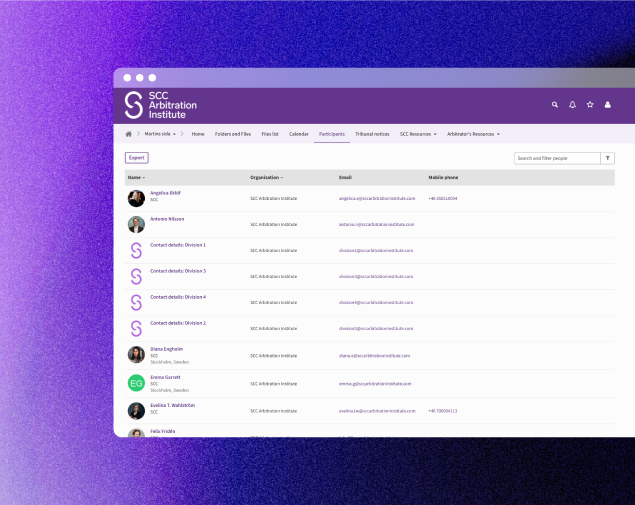Click the favorites star icon
Image resolution: width=635 pixels, height=505 pixels.
[590, 104]
